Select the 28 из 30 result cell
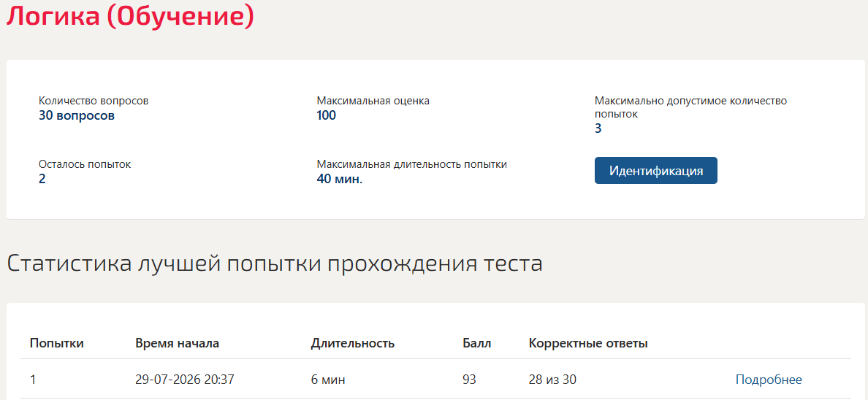 click(x=554, y=380)
